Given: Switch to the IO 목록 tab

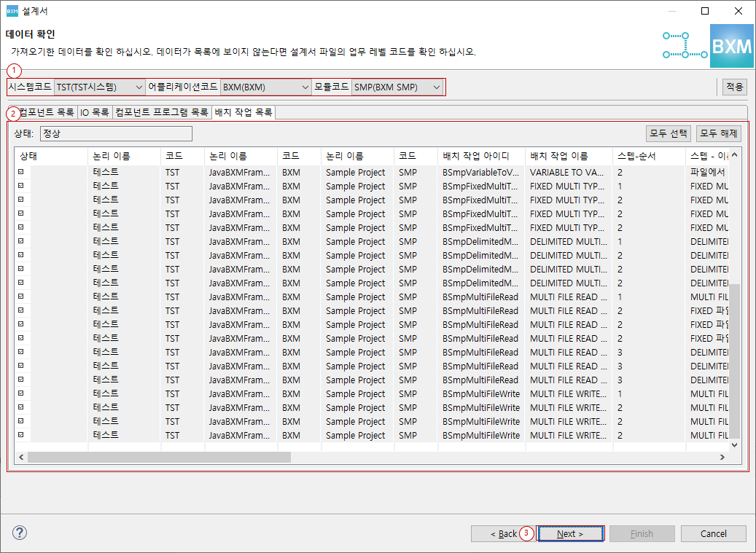Looking at the screenshot, I should pos(96,113).
